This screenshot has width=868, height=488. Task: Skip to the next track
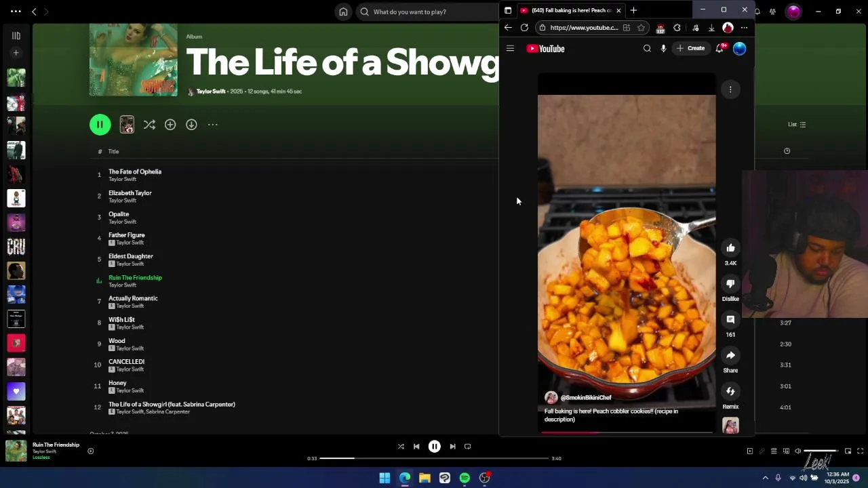pyautogui.click(x=452, y=447)
